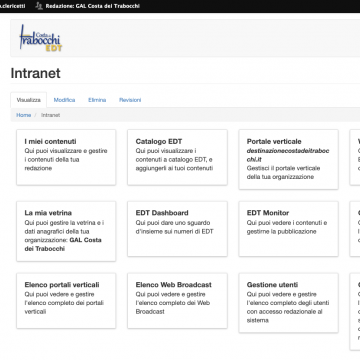Image resolution: width=360 pixels, height=360 pixels.
Task: Click text 'i contenuti della tua redazione'
Action: tap(52, 164)
